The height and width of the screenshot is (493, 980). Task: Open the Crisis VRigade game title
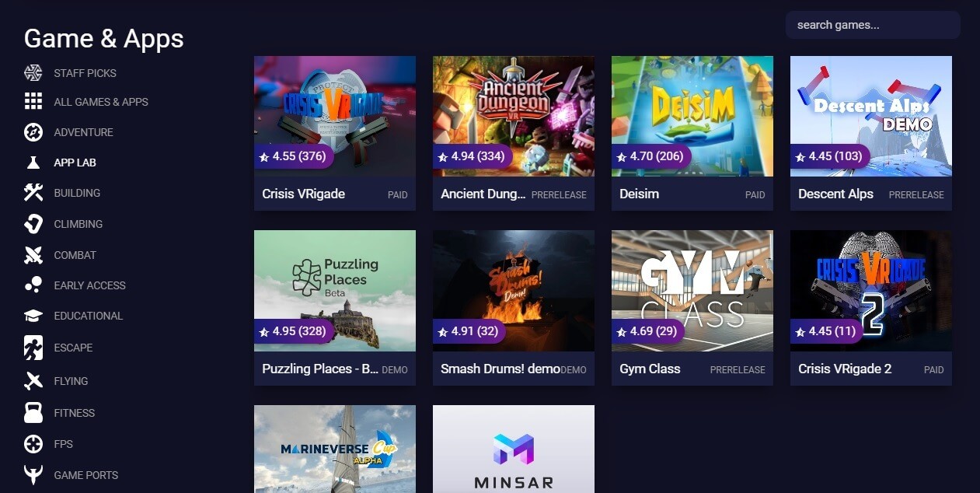(303, 194)
